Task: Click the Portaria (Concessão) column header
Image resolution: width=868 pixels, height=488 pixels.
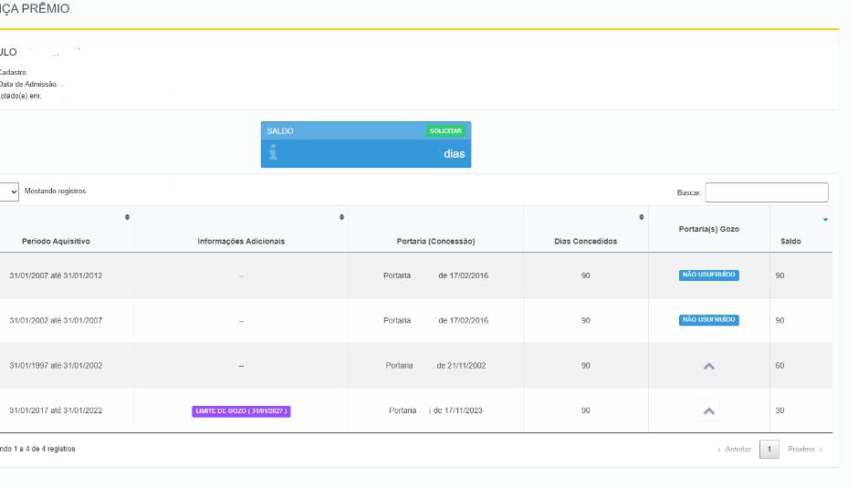Action: (435, 242)
